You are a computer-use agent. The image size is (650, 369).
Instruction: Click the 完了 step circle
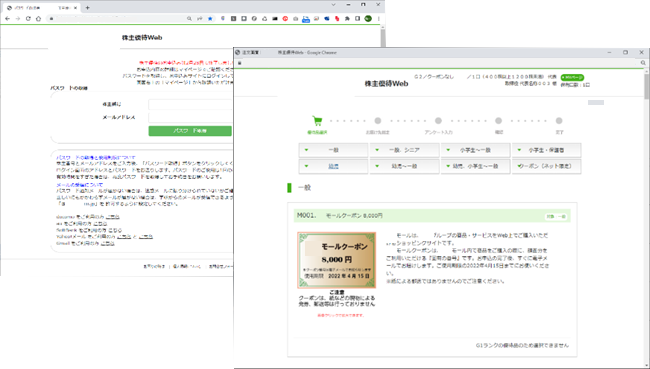coord(559,121)
